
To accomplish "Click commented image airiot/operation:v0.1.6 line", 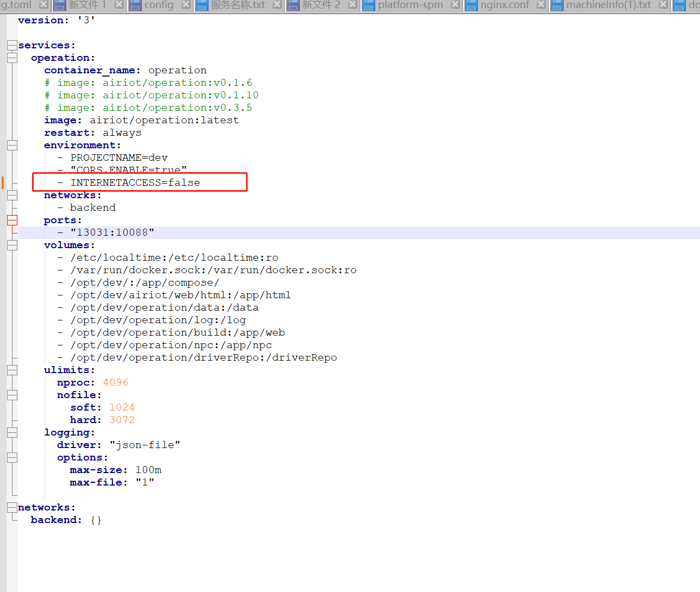I will 148,83.
